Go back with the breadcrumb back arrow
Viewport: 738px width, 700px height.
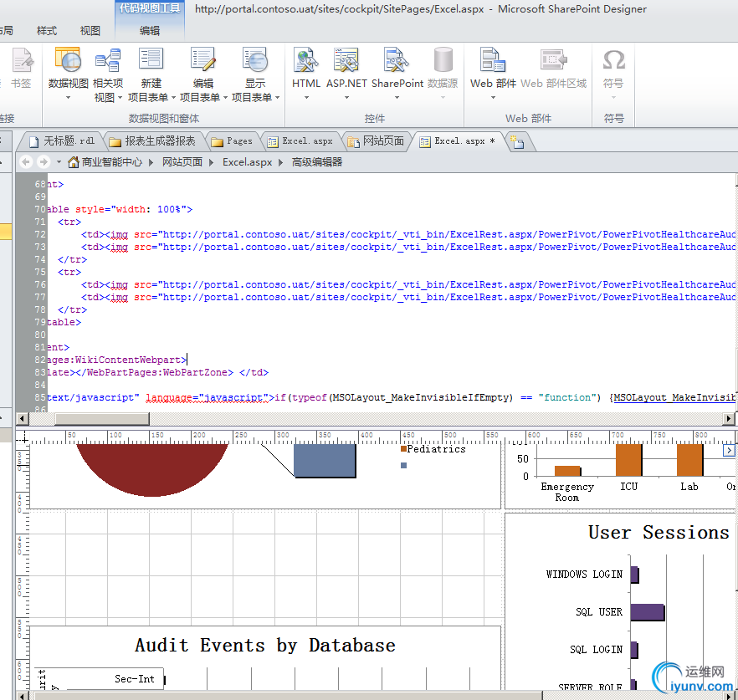(x=27, y=162)
